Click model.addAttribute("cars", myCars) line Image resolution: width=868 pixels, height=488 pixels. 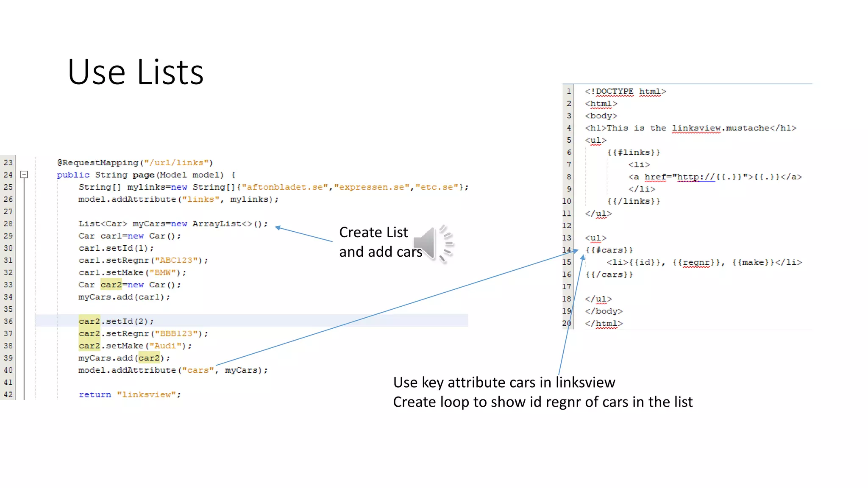[173, 370]
